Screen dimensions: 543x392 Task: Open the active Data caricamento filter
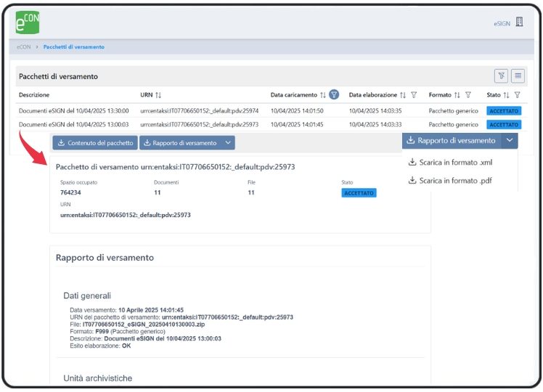click(x=334, y=94)
